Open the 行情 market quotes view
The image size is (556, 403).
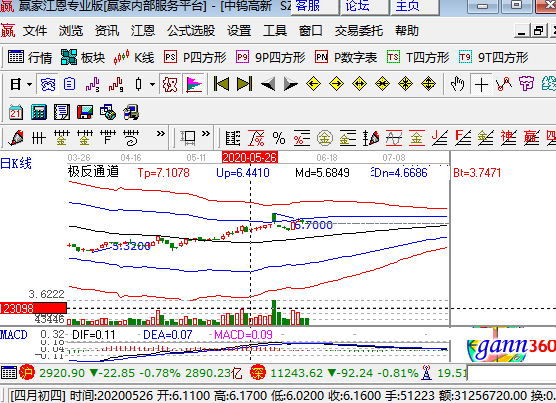[30, 57]
